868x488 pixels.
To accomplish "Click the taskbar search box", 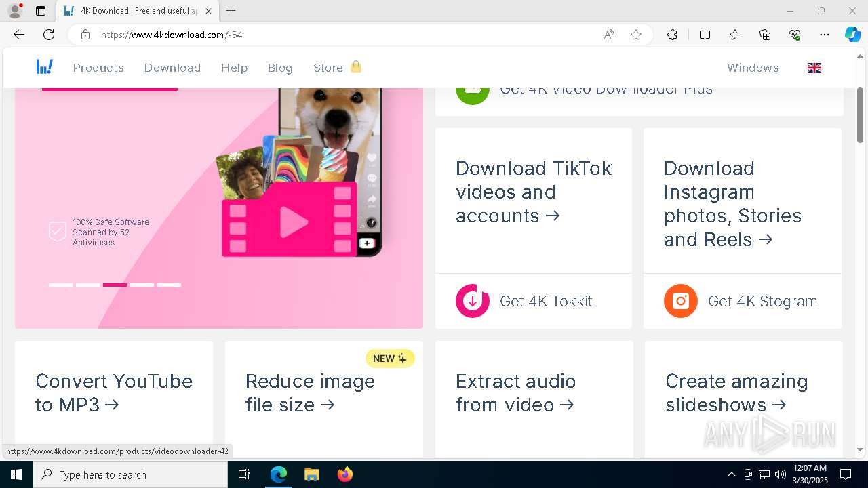I will (130, 474).
